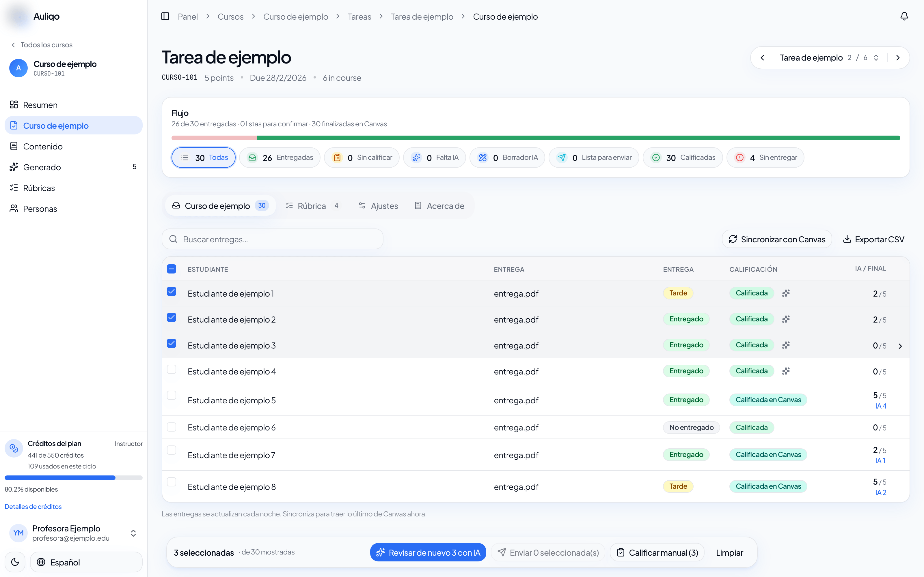Open the Ajustes tab

(378, 206)
